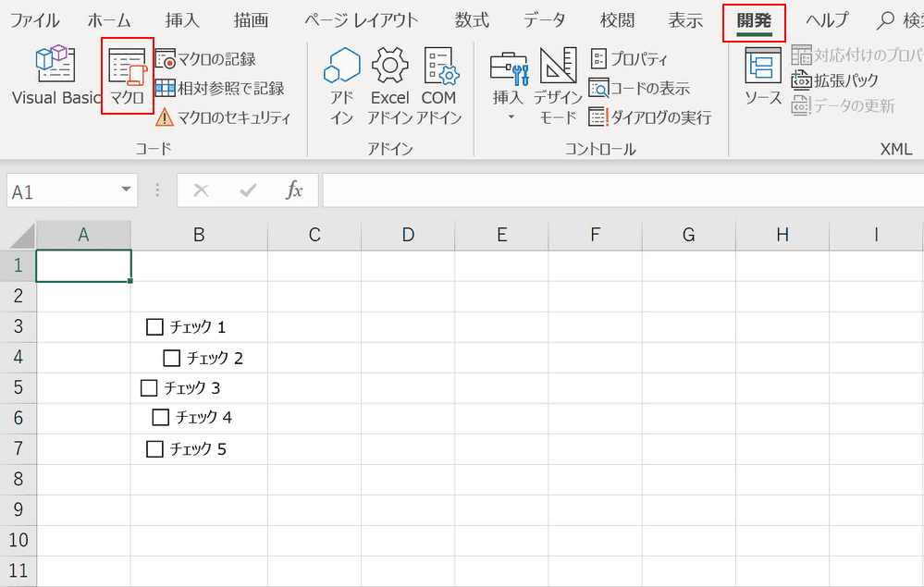Tick the チェック 3 checkbox
The width and height of the screenshot is (924, 587).
[x=149, y=387]
